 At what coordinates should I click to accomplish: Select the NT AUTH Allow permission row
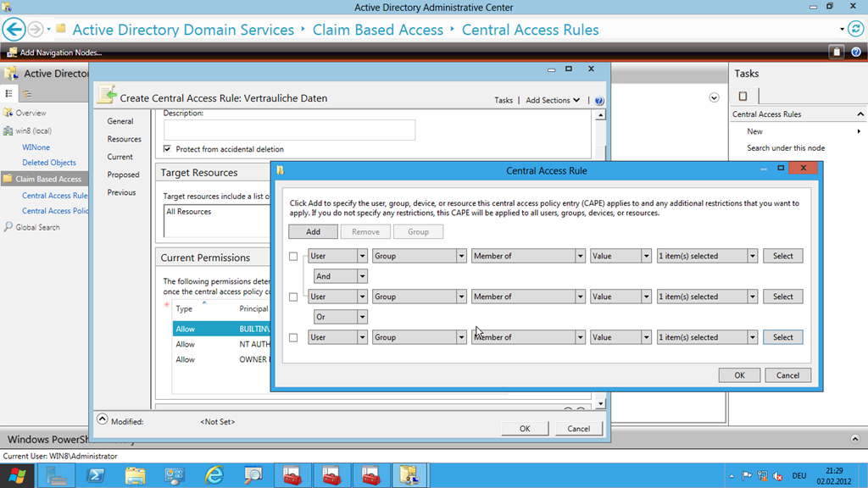pos(221,344)
